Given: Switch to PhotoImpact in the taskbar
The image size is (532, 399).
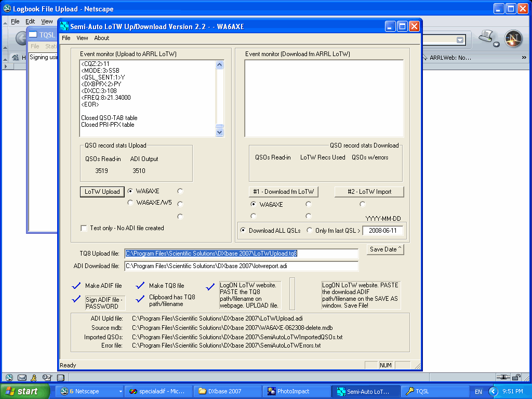Looking at the screenshot, I should 297,391.
